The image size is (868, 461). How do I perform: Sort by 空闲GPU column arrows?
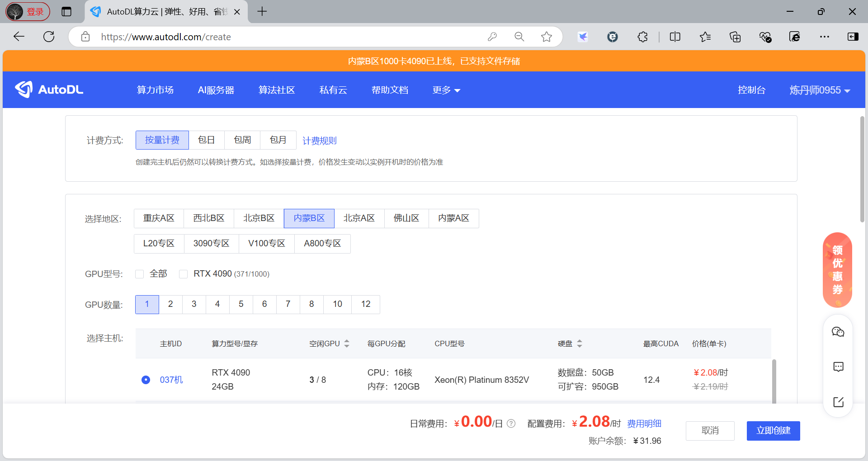pyautogui.click(x=347, y=343)
